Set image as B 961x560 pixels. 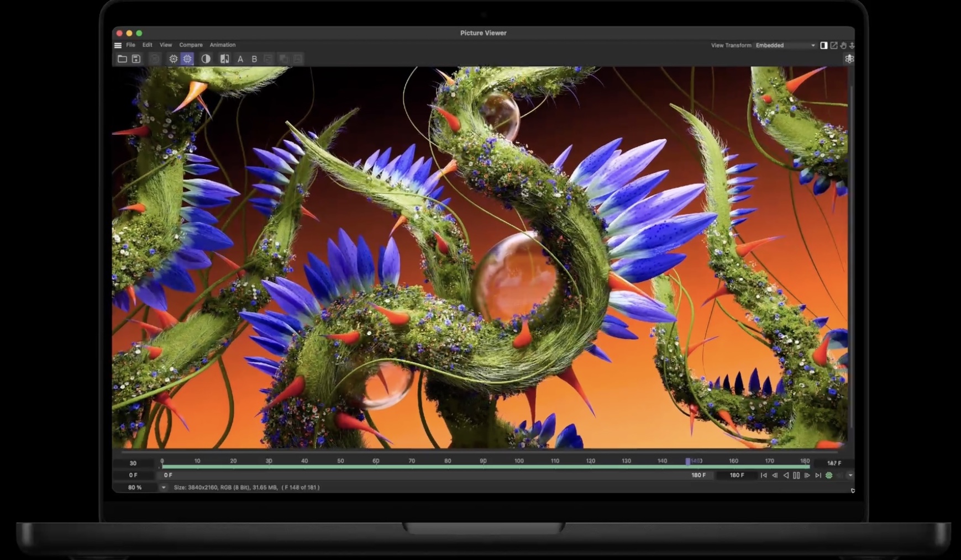(x=254, y=59)
